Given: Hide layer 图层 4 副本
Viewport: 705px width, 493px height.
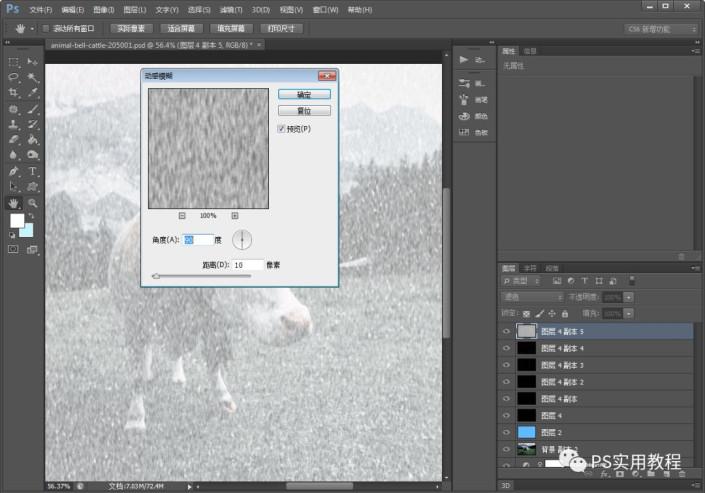Looking at the screenshot, I should pyautogui.click(x=506, y=399).
